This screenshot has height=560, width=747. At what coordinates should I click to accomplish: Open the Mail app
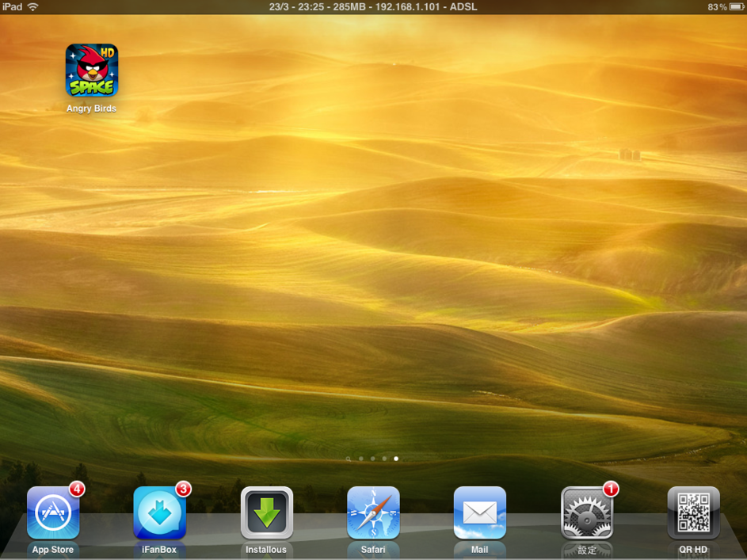pos(480,512)
